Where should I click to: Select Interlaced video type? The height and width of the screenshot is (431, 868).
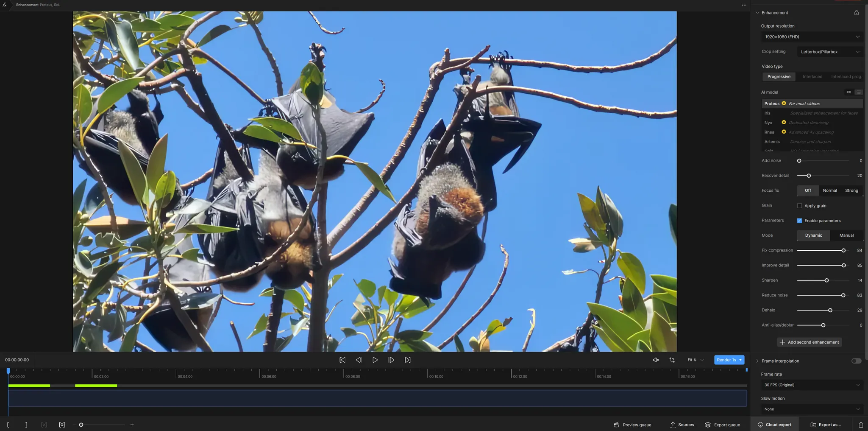coord(812,77)
